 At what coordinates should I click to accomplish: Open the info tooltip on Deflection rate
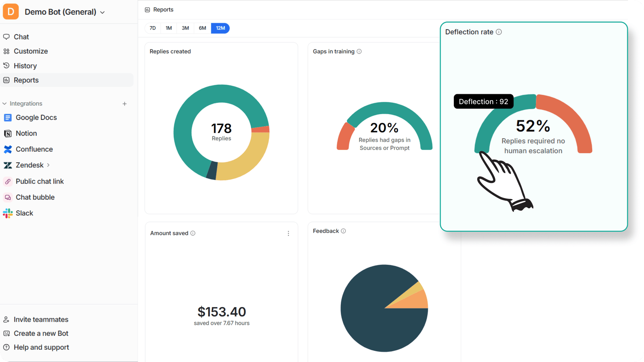499,32
